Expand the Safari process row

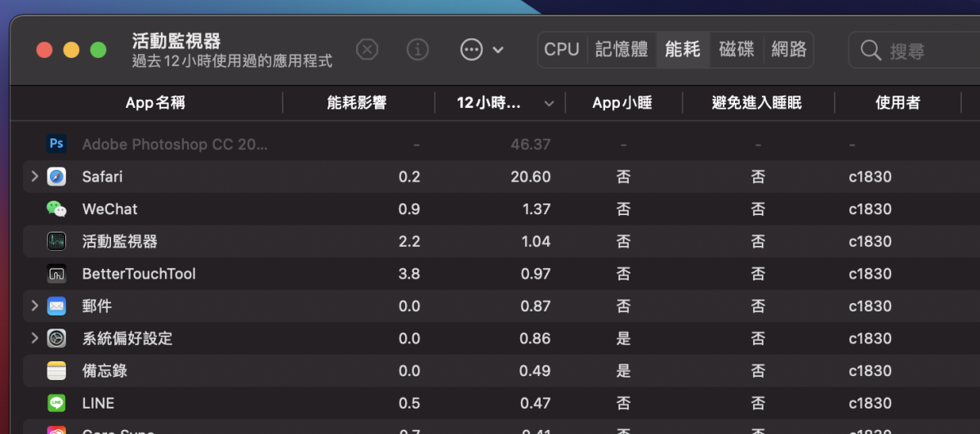[34, 177]
